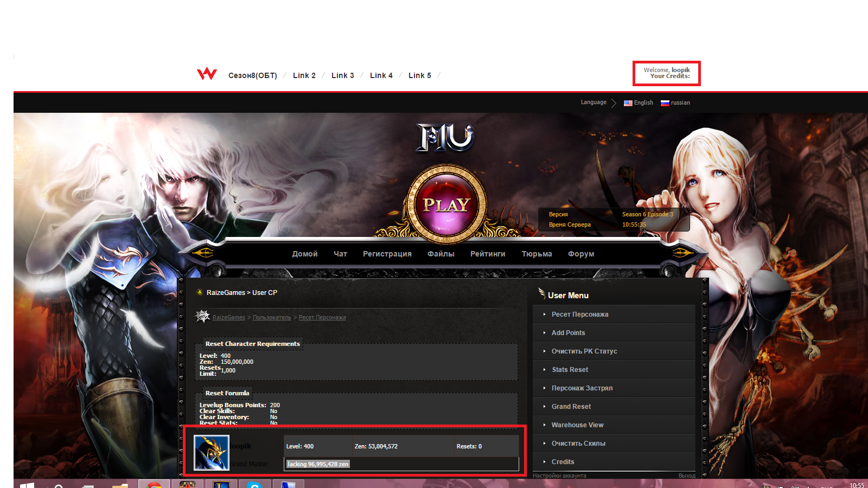Open Link 3 in top bar
The height and width of the screenshot is (488, 868).
click(342, 75)
